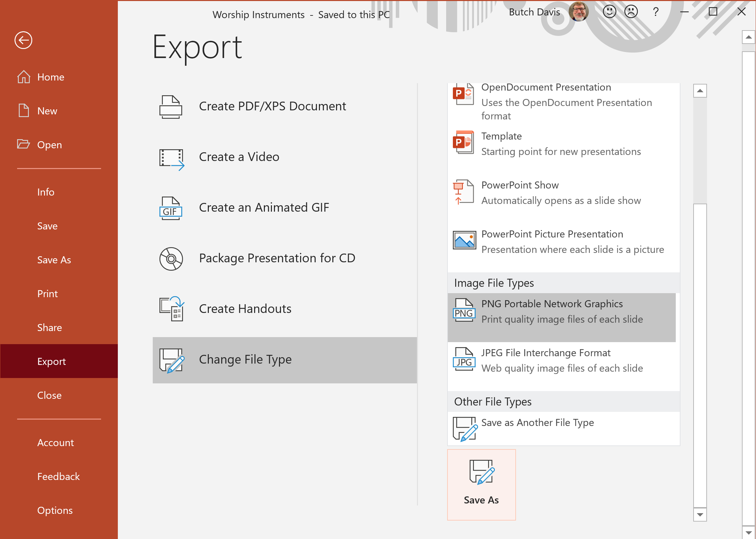
Task: Click the Save as Another File Type icon
Action: tap(465, 429)
